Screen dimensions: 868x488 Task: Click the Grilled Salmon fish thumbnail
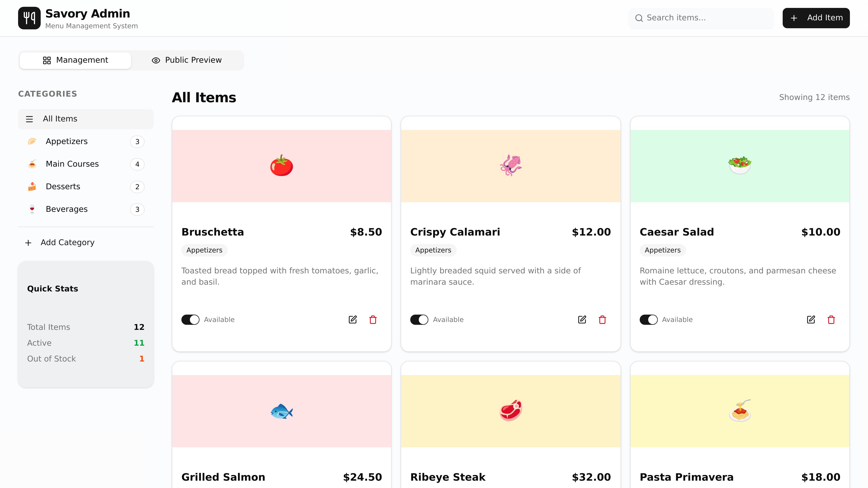point(281,411)
